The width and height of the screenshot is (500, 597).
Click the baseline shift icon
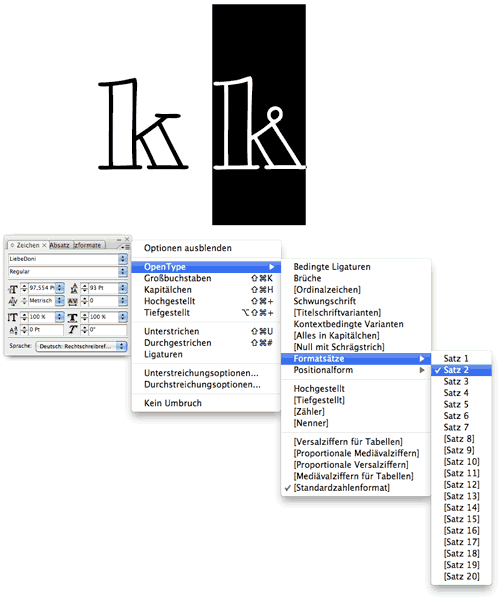pos(13,330)
